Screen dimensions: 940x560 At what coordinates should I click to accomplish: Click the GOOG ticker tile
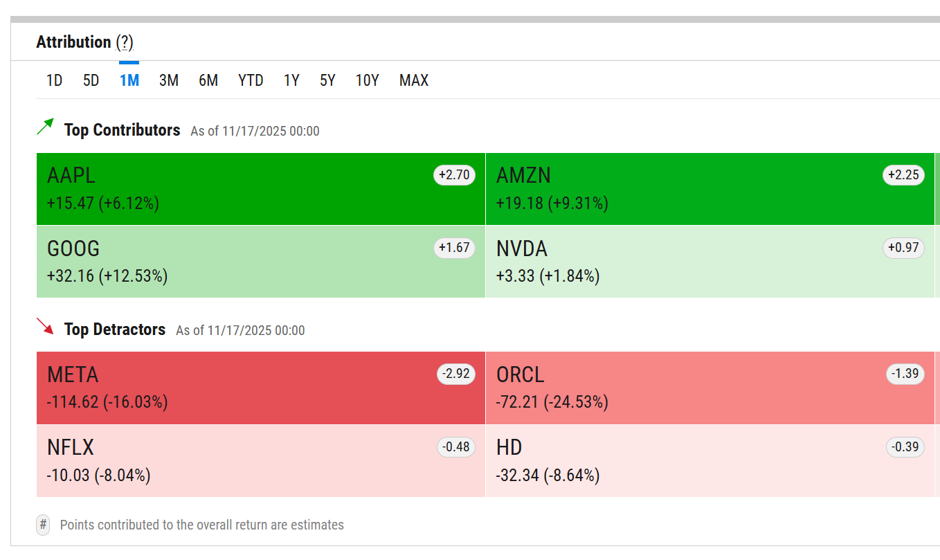click(260, 262)
